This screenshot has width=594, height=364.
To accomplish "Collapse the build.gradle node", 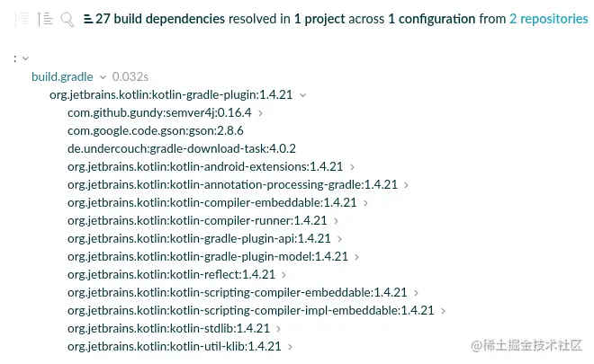I will (x=103, y=77).
